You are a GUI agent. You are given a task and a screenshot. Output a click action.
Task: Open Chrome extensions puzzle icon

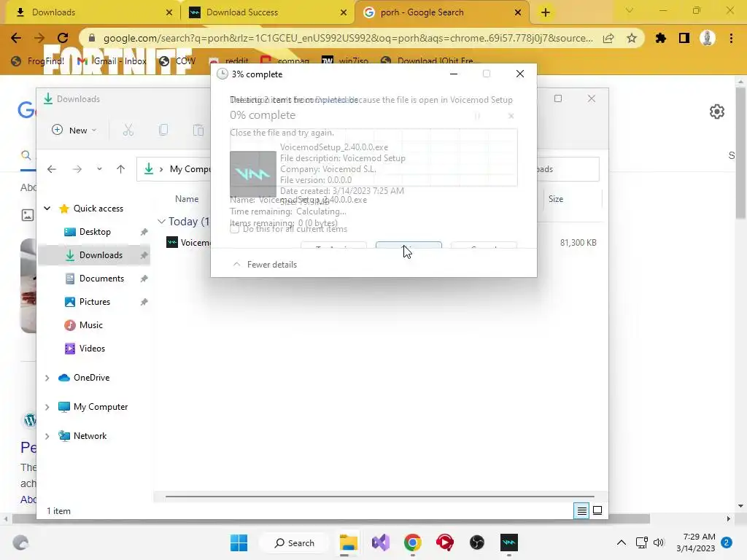[661, 38]
